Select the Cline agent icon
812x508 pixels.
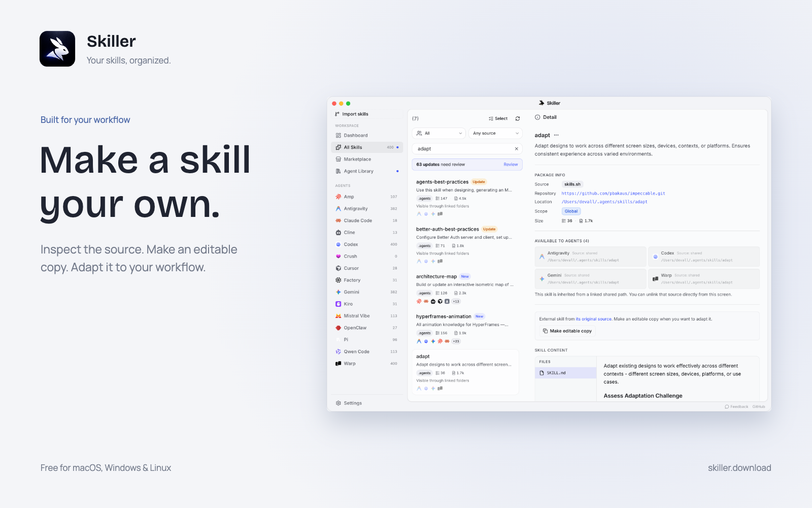tap(339, 233)
